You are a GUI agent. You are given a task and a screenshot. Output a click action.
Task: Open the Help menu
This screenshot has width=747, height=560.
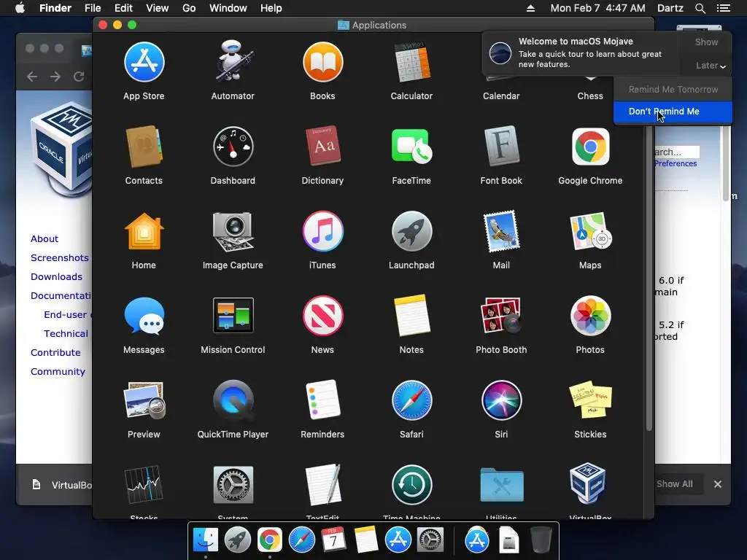click(x=271, y=8)
